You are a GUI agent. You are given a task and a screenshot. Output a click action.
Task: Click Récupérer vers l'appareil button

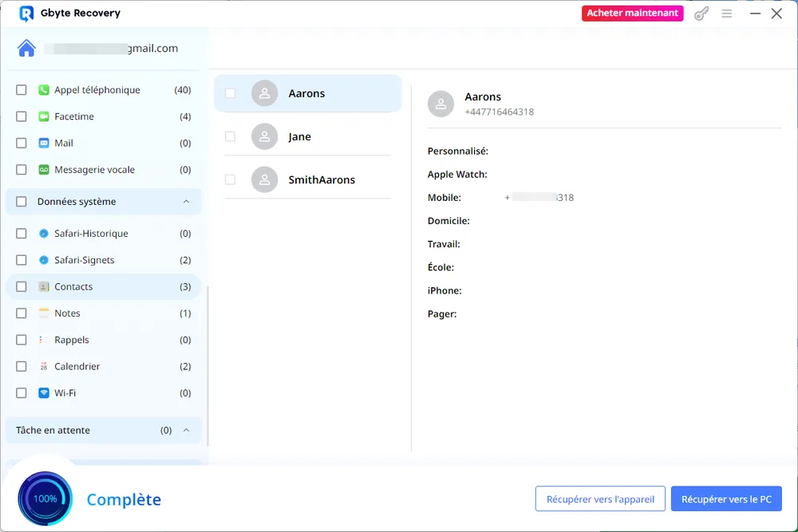coord(599,499)
